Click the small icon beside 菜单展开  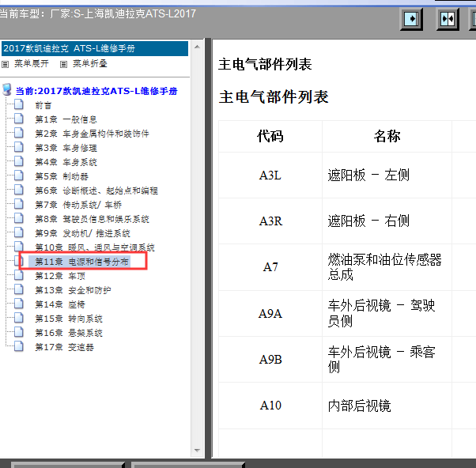[6, 64]
